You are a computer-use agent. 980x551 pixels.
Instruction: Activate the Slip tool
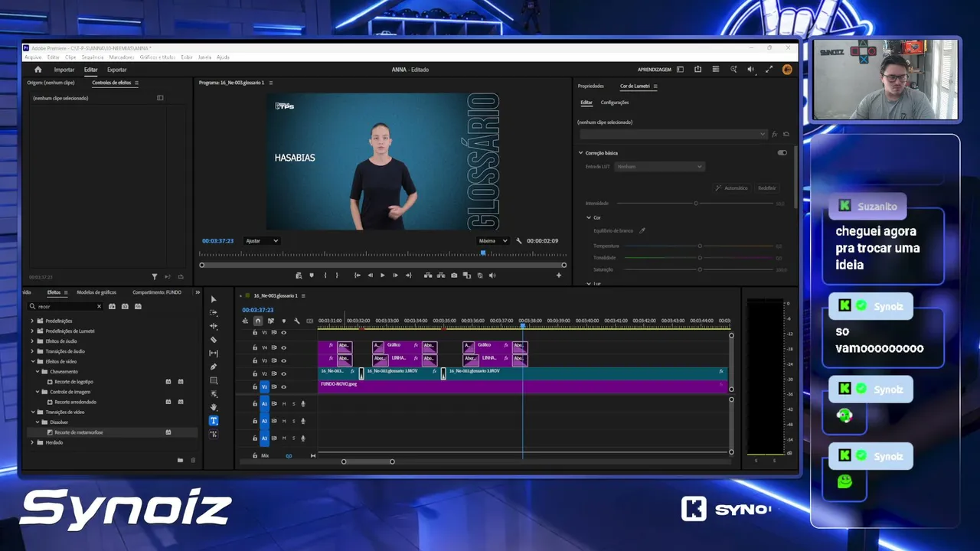tap(214, 354)
